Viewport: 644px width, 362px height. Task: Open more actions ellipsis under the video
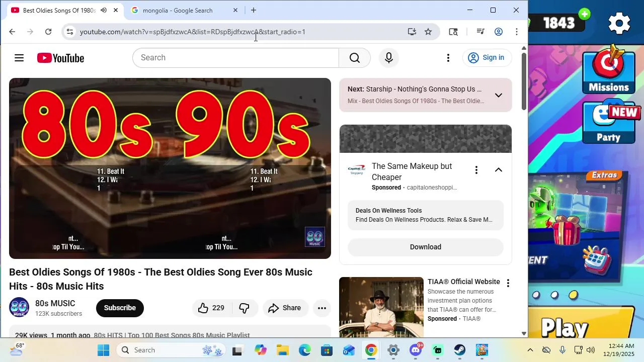(322, 308)
